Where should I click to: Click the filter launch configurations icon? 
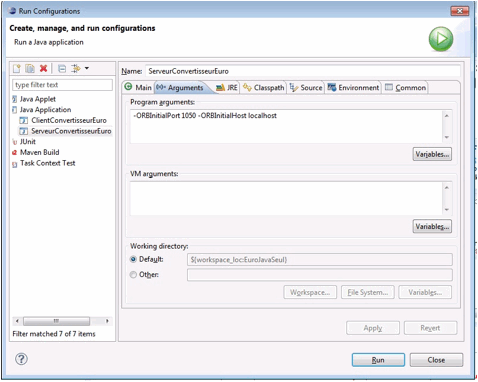76,69
